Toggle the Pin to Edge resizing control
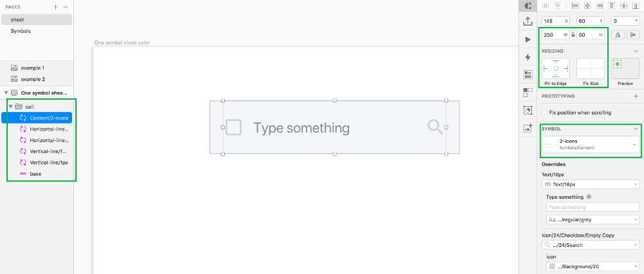This screenshot has height=274, width=644. 556,68
